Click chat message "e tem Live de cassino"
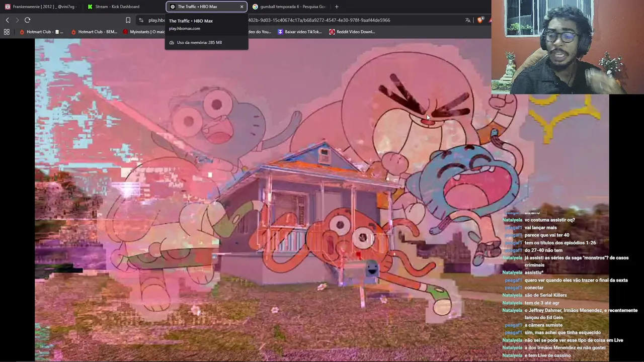 (x=547, y=355)
